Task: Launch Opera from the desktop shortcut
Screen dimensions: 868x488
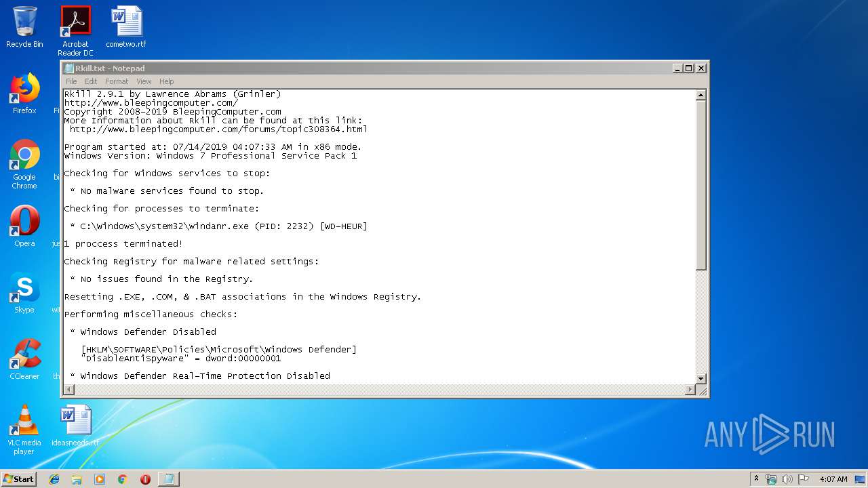Action: pos(24,226)
